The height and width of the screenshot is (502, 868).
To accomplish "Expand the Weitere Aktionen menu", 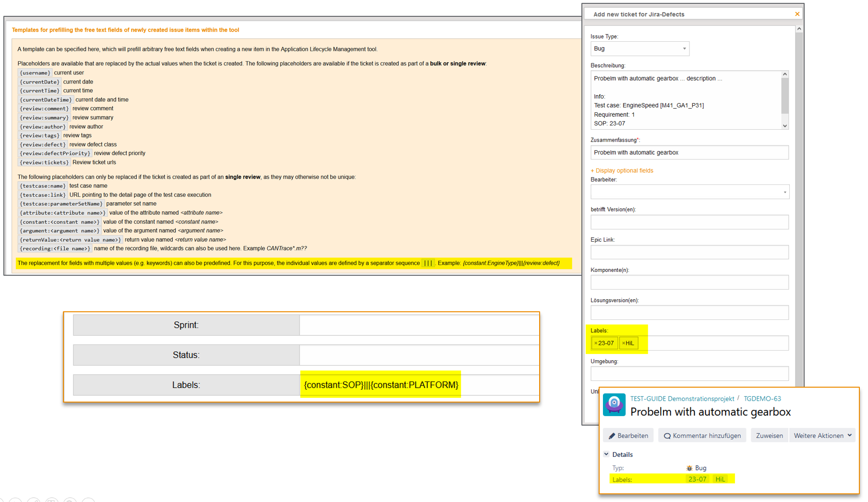I will click(822, 435).
